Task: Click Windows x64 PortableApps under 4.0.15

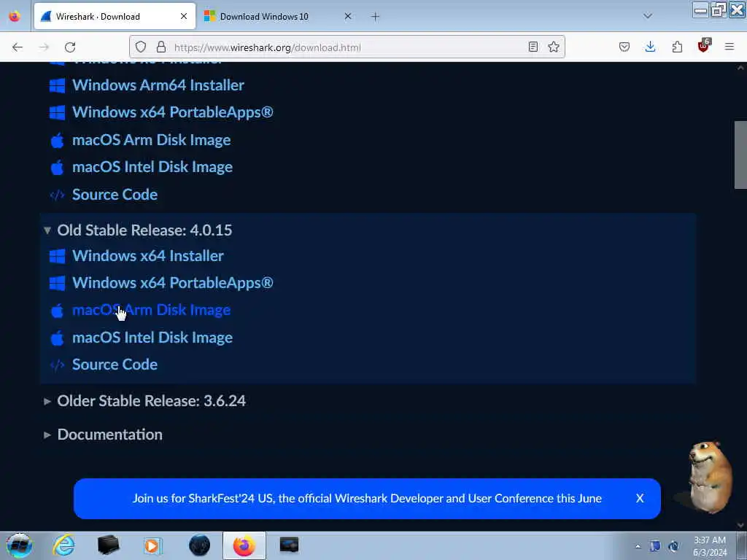Action: 172,283
